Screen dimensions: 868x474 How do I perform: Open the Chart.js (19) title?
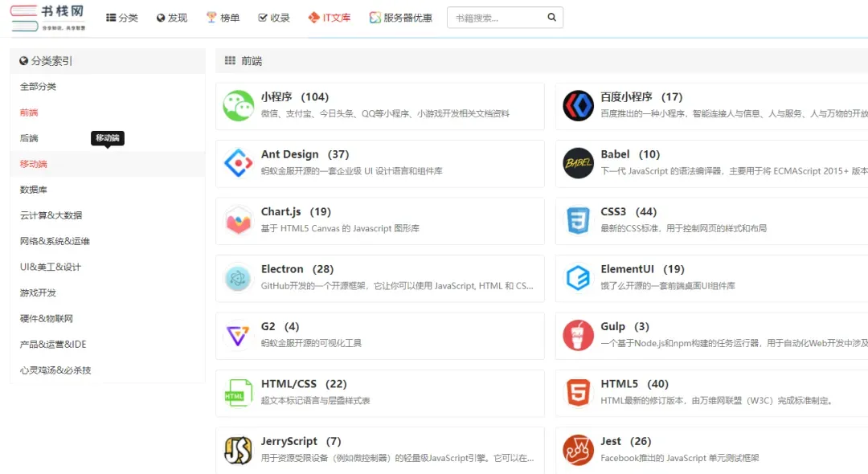pos(296,212)
